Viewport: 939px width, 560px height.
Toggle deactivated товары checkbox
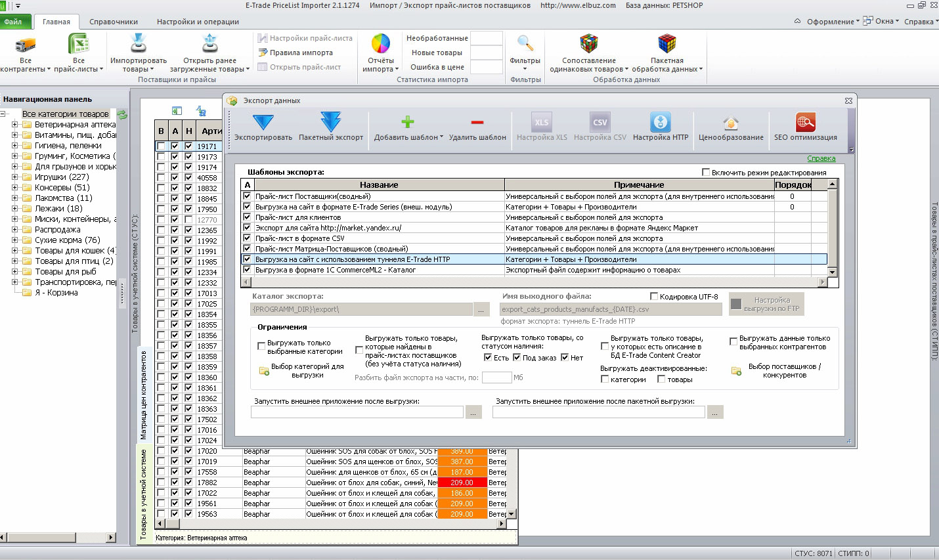tap(661, 379)
